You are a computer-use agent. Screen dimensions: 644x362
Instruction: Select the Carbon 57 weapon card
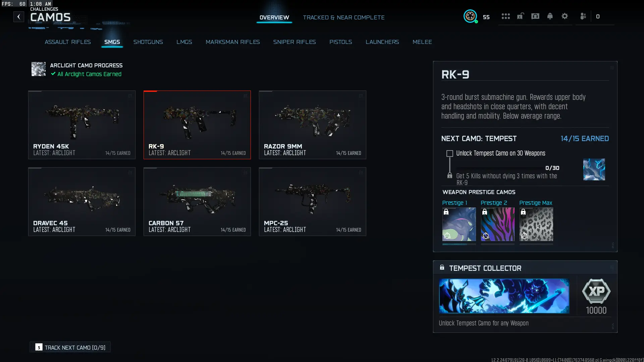click(197, 201)
